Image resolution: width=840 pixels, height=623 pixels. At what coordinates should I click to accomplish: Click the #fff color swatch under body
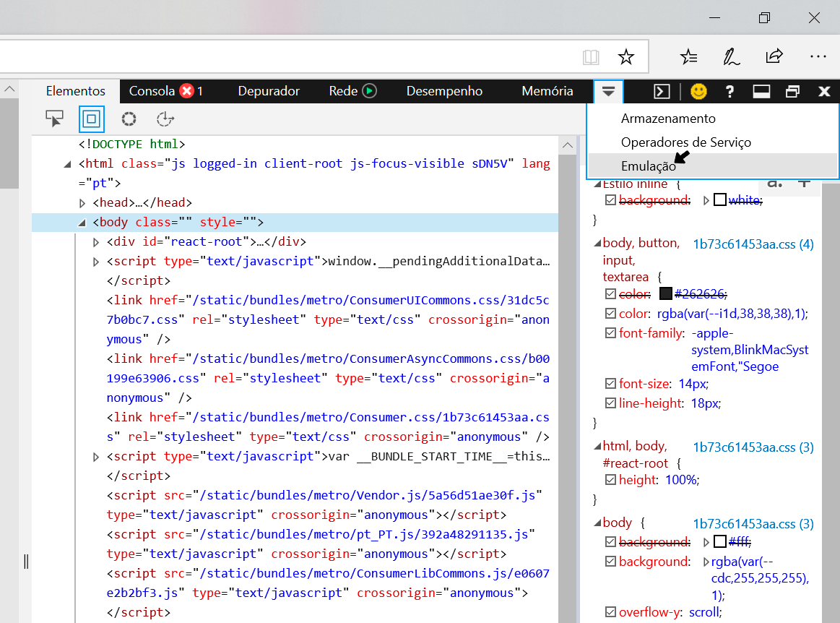click(x=720, y=541)
